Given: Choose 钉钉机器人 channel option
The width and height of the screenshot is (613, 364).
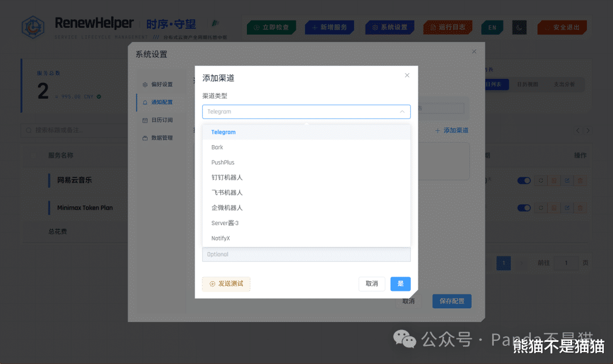Looking at the screenshot, I should pos(306,177).
